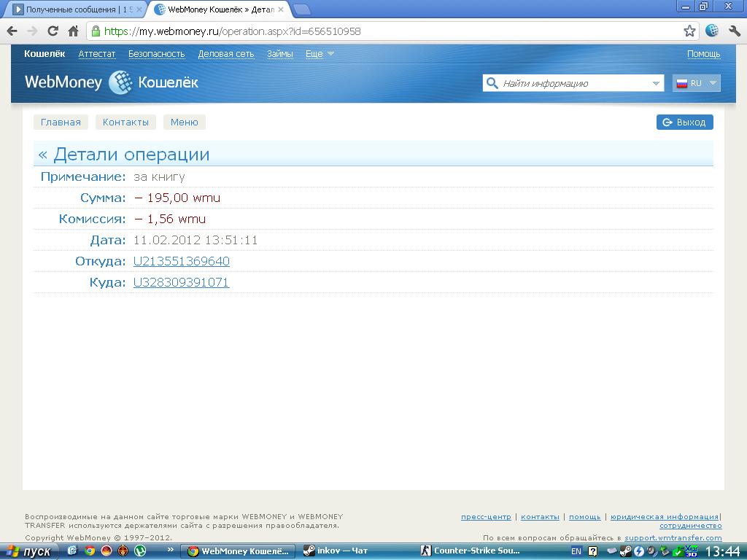Click the browser address bar URL

coord(233,31)
